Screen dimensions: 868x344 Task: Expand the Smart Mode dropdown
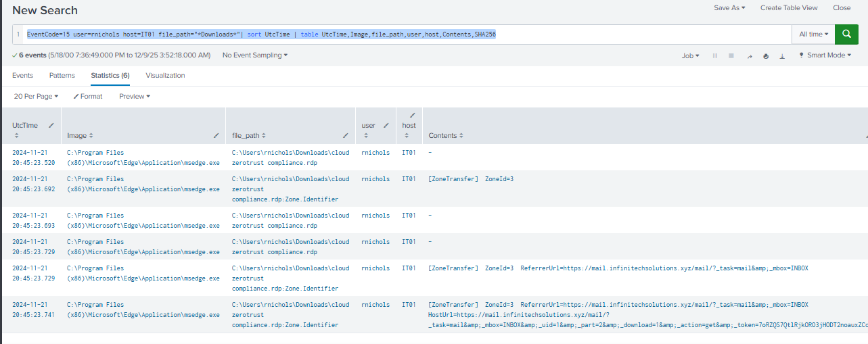point(825,55)
